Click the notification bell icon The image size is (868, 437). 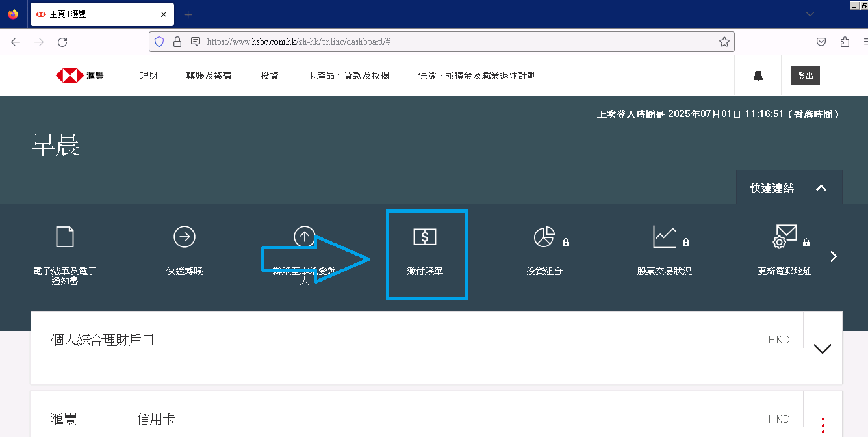758,76
